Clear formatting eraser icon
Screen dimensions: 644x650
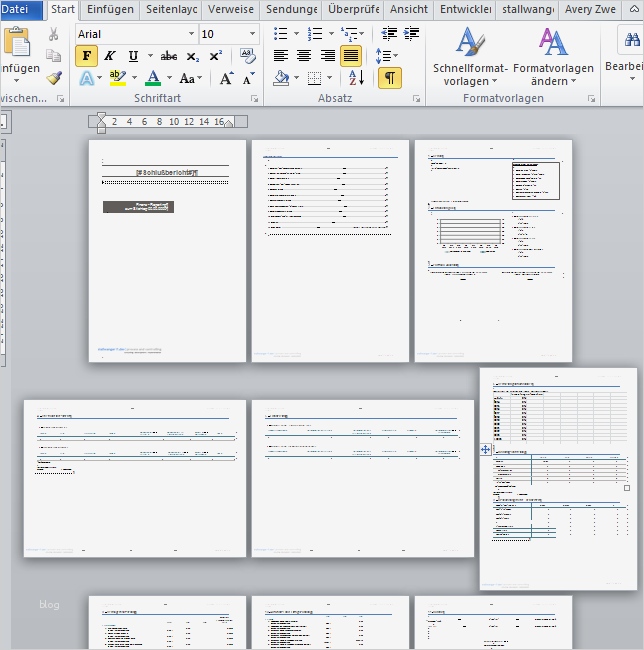pyautogui.click(x=248, y=56)
